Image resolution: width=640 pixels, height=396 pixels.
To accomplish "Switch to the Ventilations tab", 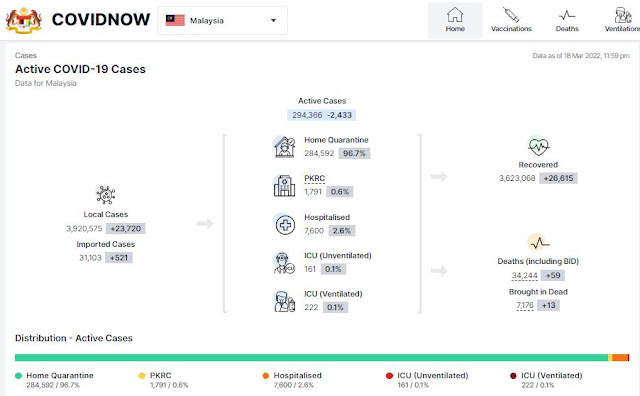I will (x=622, y=20).
